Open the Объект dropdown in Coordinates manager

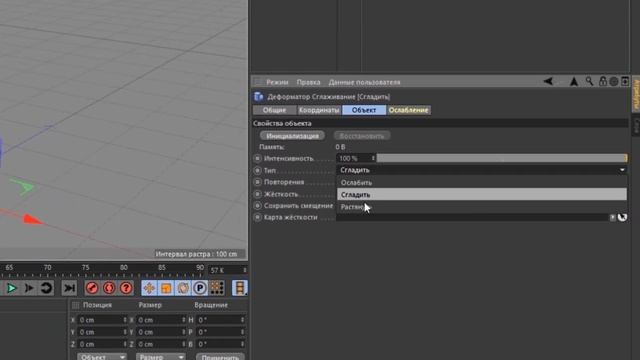102,357
